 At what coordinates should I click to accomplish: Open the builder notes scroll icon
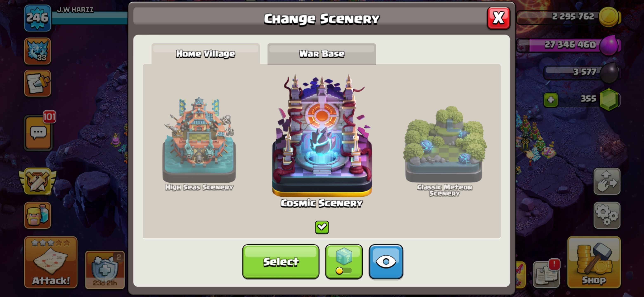[x=38, y=83]
